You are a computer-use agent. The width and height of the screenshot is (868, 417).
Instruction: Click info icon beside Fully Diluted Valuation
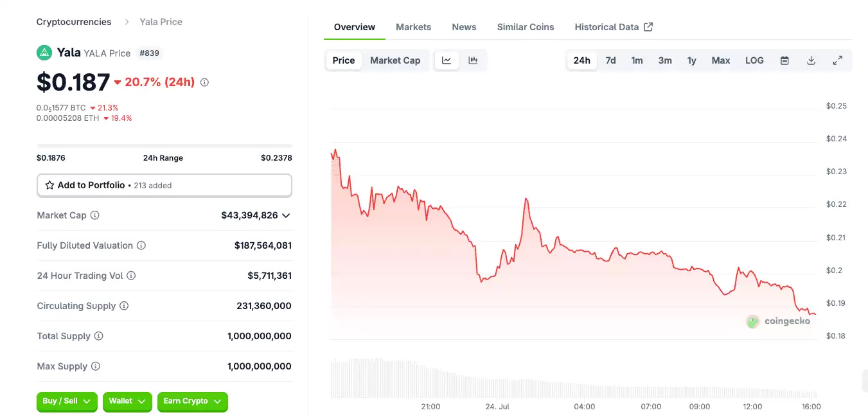tap(141, 245)
